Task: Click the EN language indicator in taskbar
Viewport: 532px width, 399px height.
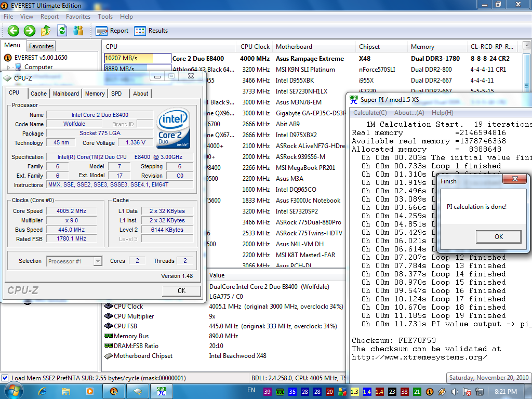Action: pos(251,390)
